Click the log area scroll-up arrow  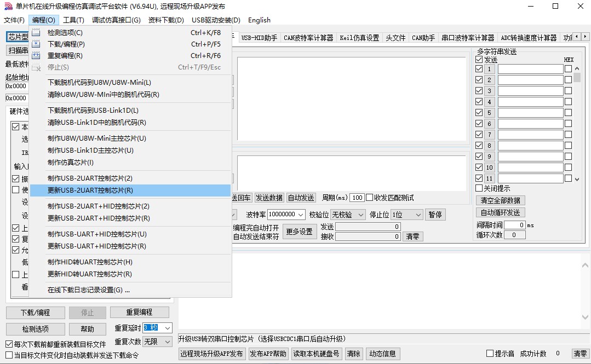[585, 265]
